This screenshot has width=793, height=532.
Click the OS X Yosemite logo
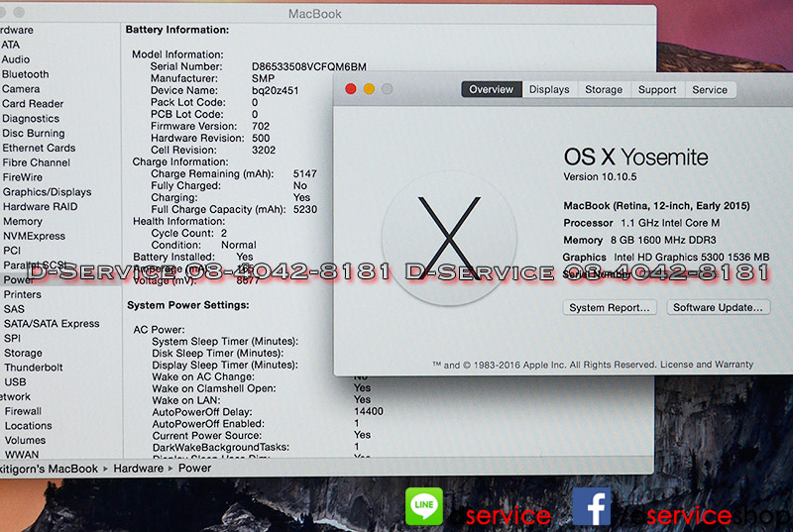point(449,238)
